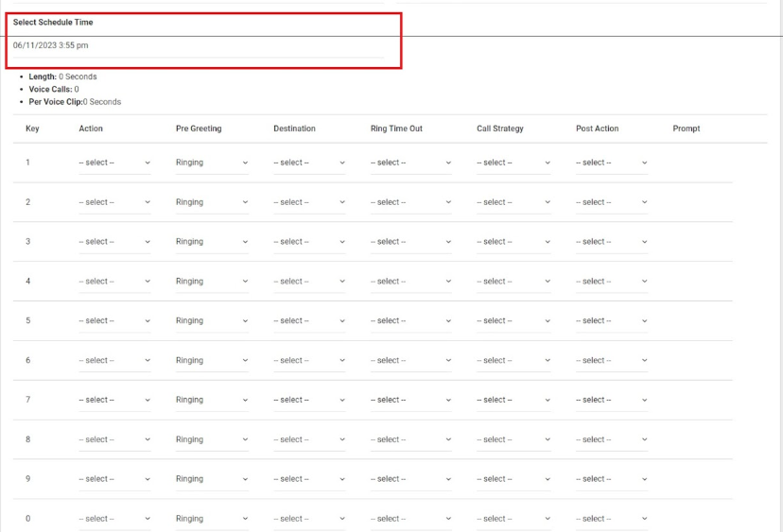Open Destination dropdown for key 7

(309, 400)
